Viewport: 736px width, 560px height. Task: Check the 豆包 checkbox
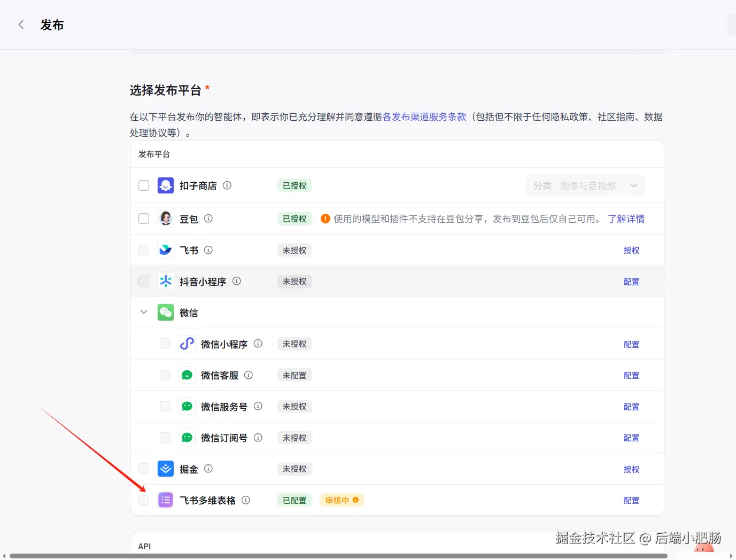(144, 219)
